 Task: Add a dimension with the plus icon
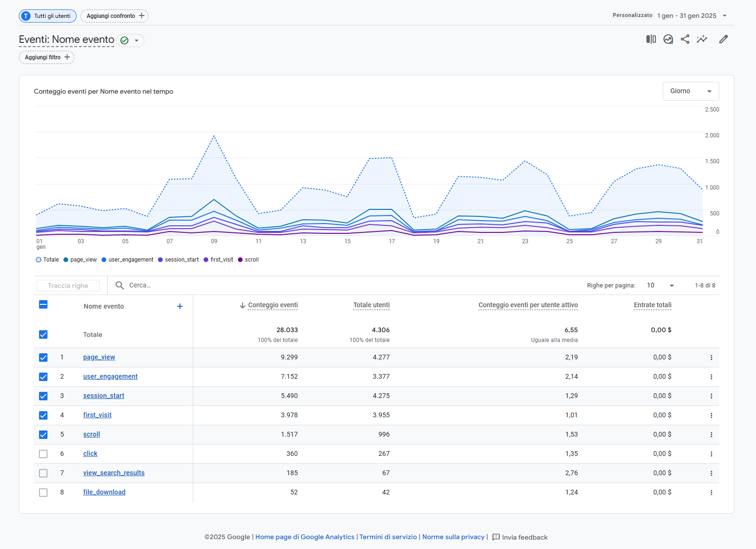tap(180, 306)
